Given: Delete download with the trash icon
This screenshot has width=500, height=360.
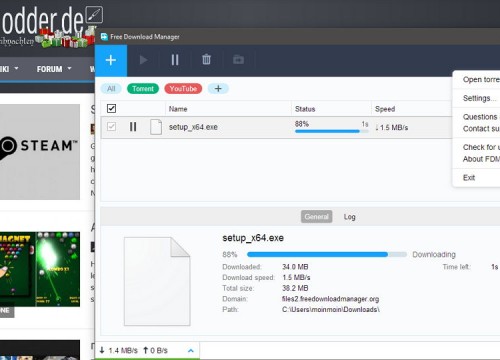Looking at the screenshot, I should click(206, 60).
